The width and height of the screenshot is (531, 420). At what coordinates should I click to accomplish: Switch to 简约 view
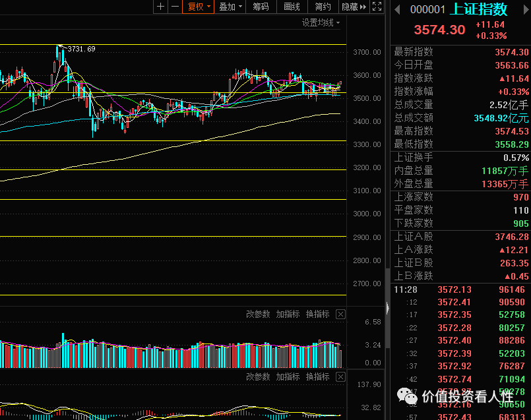pyautogui.click(x=323, y=7)
